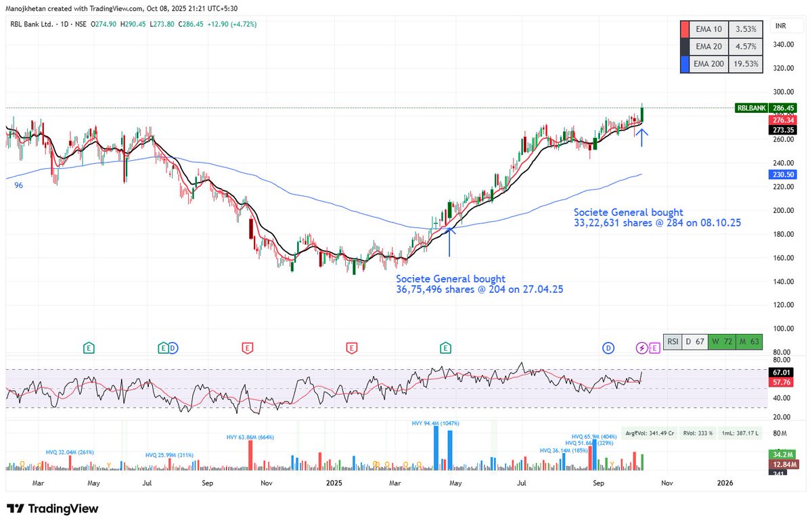Click the green earnings marker above May 2024

[x=88, y=348]
